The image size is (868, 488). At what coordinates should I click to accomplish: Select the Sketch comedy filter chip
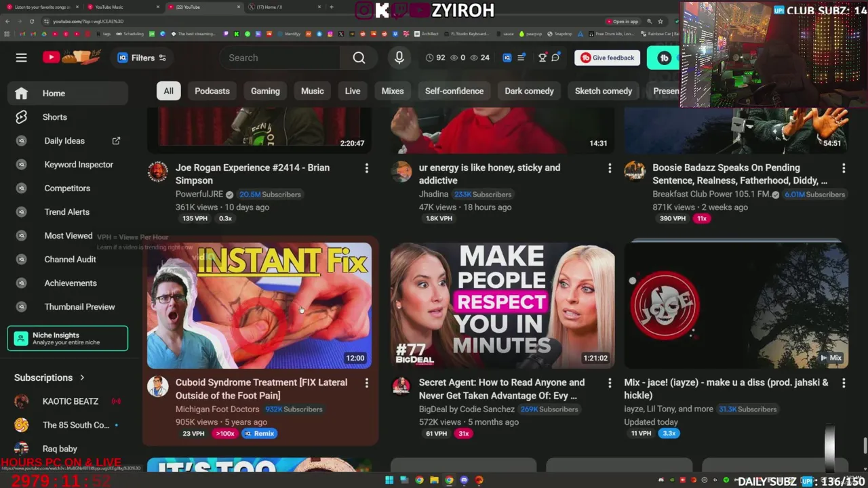(x=604, y=91)
